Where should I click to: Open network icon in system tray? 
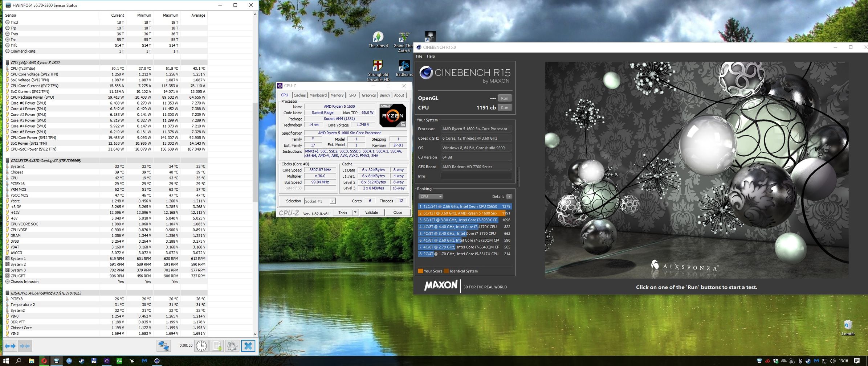click(824, 361)
